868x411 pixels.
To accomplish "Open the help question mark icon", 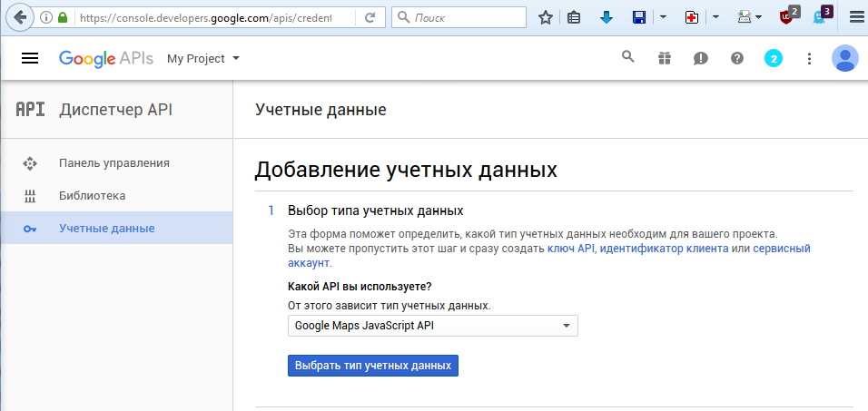I will [x=737, y=58].
